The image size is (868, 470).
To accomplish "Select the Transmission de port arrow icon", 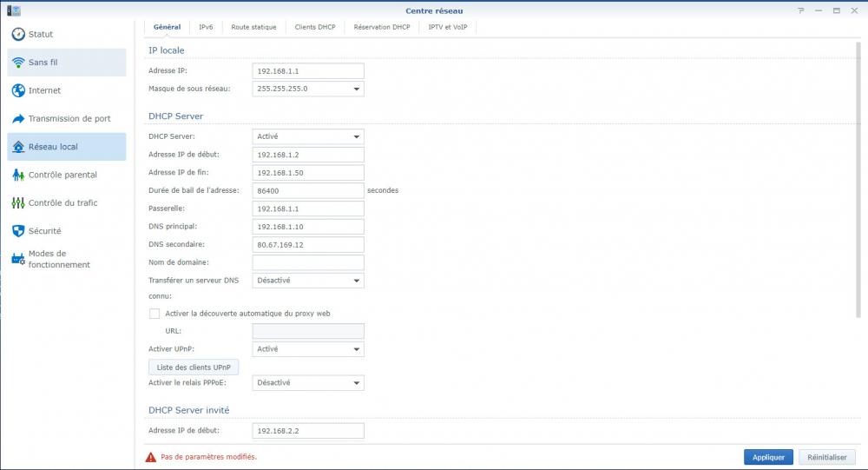I will coord(18,119).
